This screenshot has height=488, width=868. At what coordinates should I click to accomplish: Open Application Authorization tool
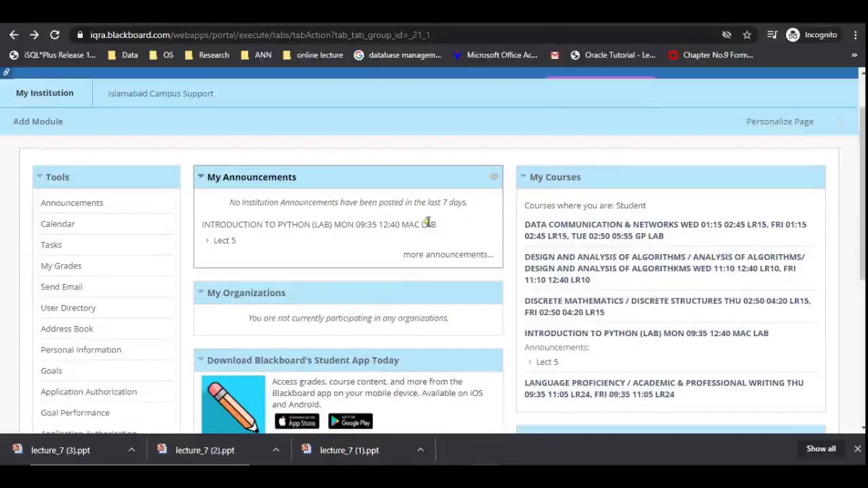(89, 392)
